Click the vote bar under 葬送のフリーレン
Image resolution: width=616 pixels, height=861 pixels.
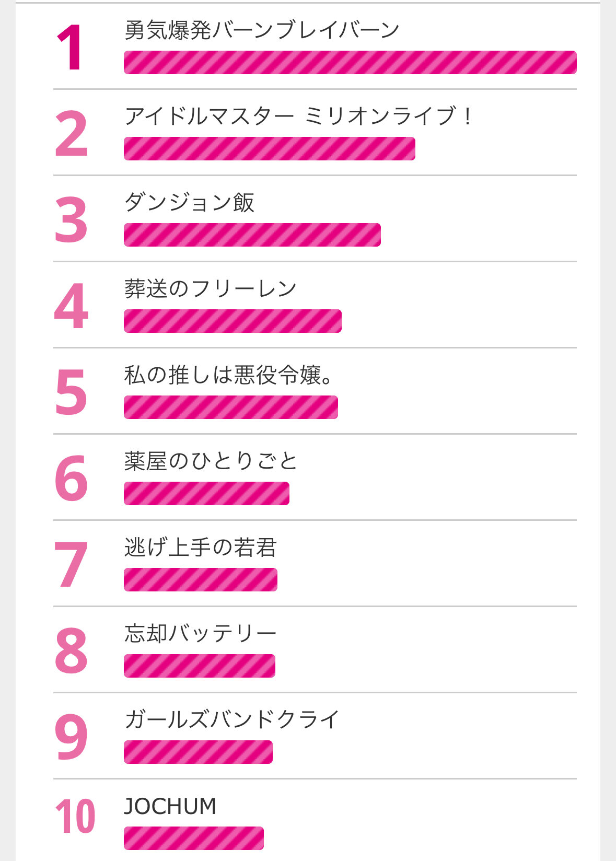point(233,321)
